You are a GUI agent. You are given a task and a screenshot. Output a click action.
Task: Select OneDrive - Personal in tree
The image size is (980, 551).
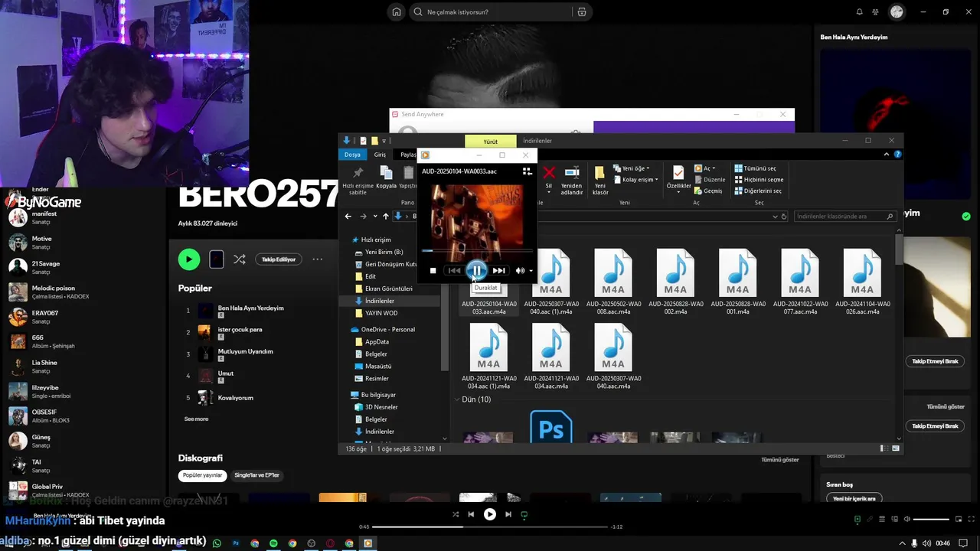tap(382, 330)
